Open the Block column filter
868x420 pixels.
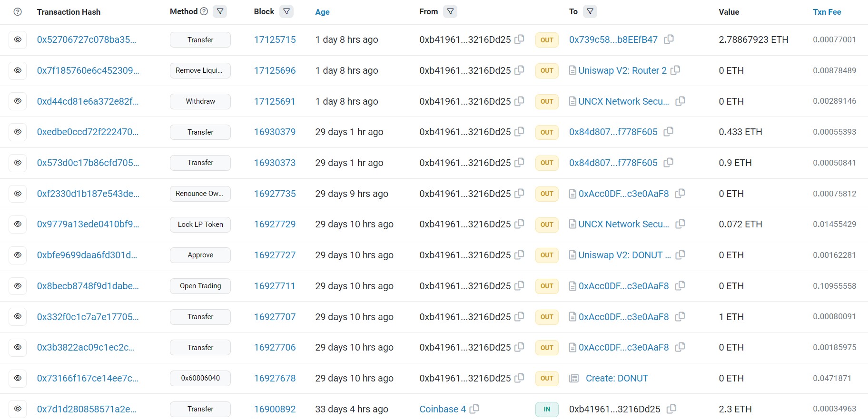(286, 11)
